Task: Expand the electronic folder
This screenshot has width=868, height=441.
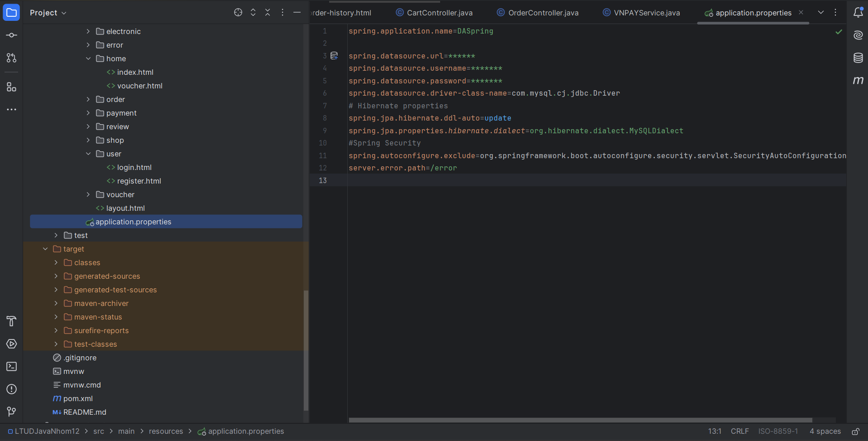Action: pyautogui.click(x=88, y=31)
